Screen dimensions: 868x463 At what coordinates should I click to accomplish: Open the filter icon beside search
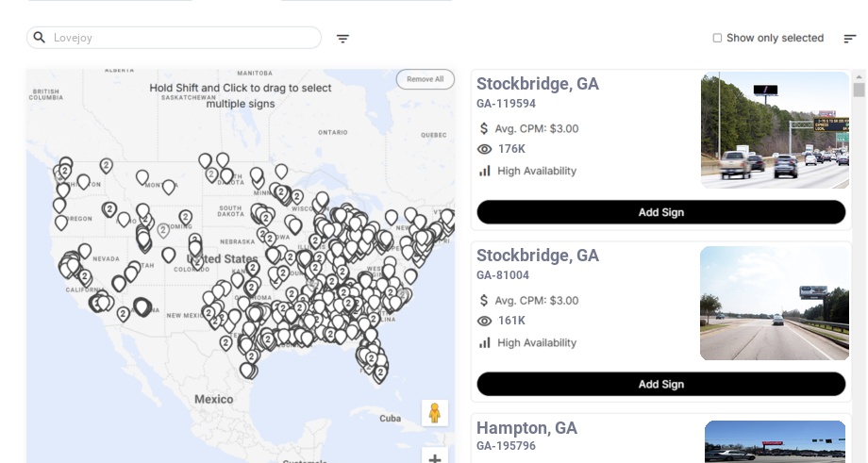click(x=343, y=39)
